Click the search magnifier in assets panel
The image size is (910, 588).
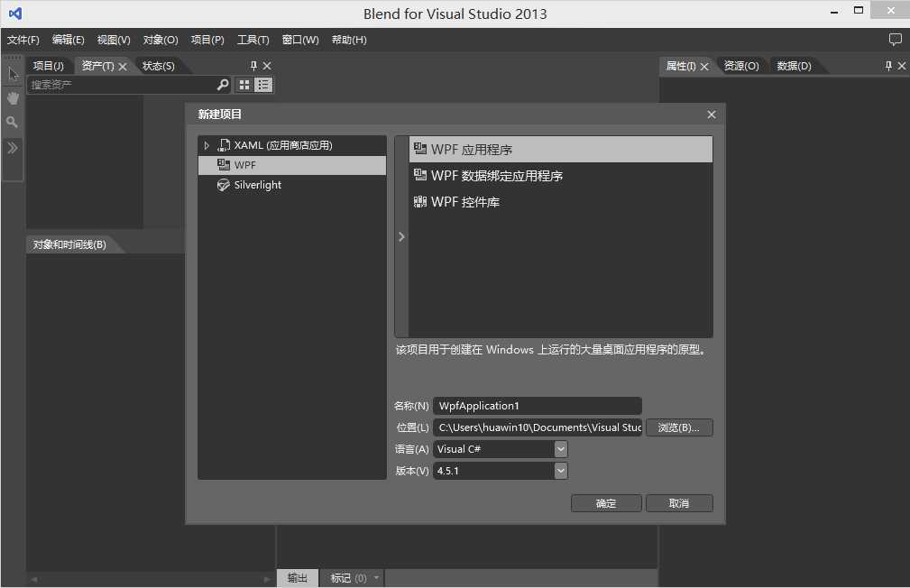pos(222,85)
